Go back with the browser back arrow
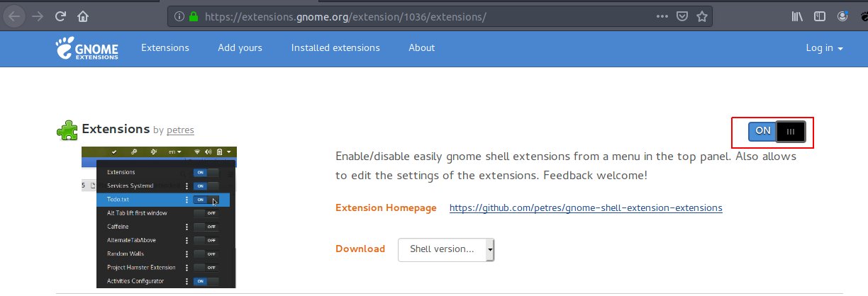The width and height of the screenshot is (868, 296). [x=15, y=16]
